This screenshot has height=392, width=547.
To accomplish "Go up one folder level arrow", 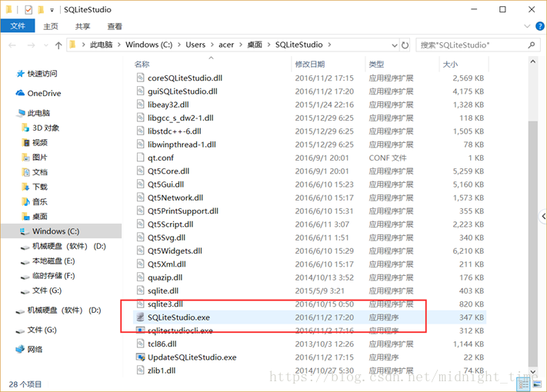I will (x=58, y=45).
